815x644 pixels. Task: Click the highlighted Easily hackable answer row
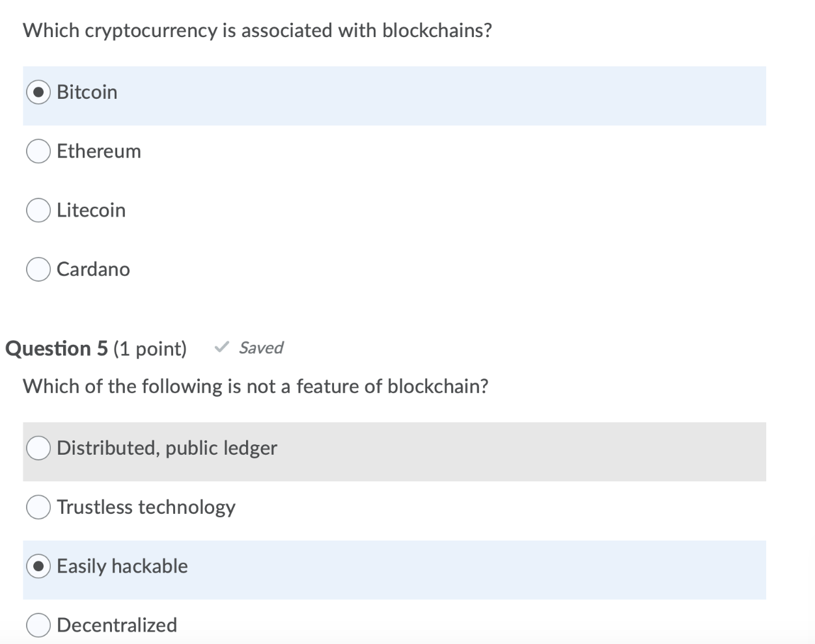pos(391,570)
